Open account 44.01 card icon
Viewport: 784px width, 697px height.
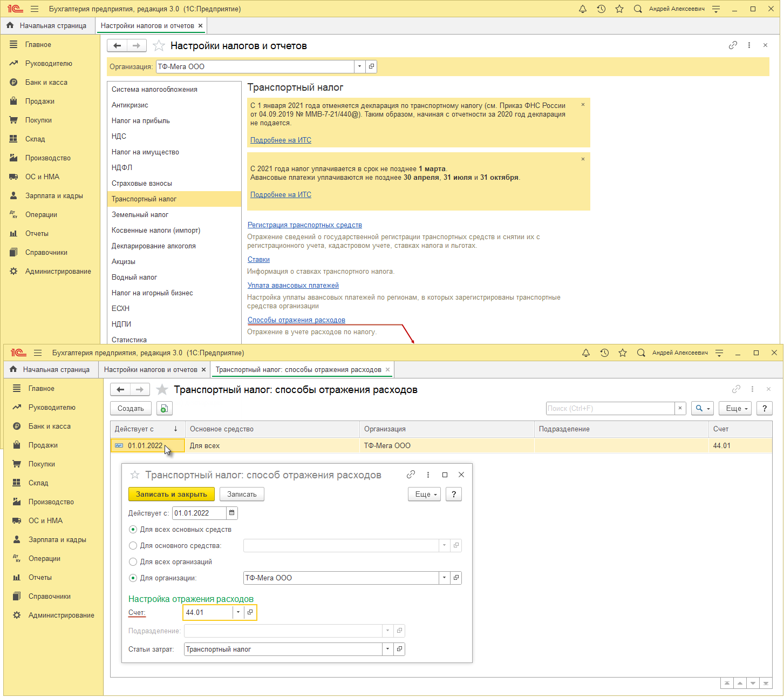click(x=250, y=612)
